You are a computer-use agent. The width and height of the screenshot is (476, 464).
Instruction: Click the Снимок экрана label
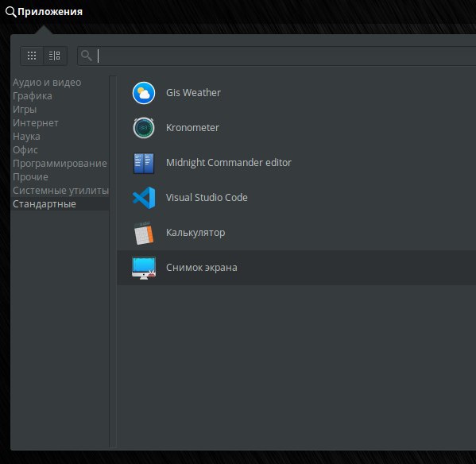[x=202, y=268]
